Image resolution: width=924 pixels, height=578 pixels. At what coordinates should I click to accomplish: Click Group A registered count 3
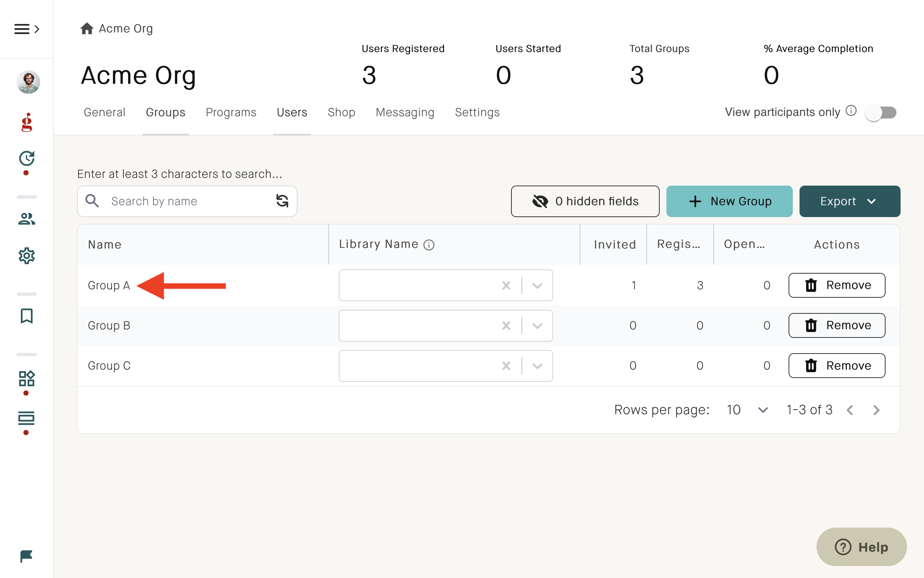(x=700, y=285)
